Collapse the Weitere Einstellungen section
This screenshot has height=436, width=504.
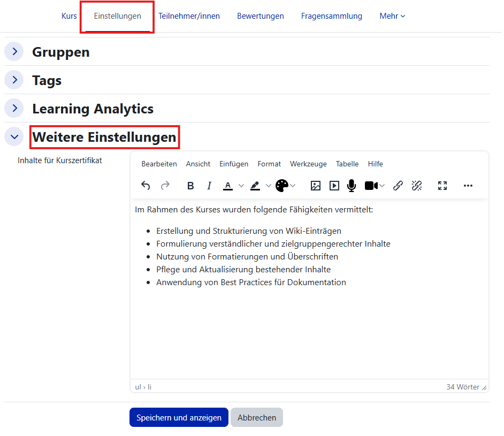pyautogui.click(x=14, y=137)
